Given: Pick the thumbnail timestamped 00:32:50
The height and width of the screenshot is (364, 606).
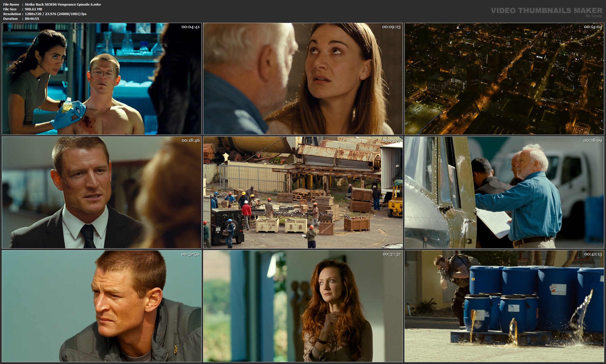Looking at the screenshot, I should click(102, 306).
